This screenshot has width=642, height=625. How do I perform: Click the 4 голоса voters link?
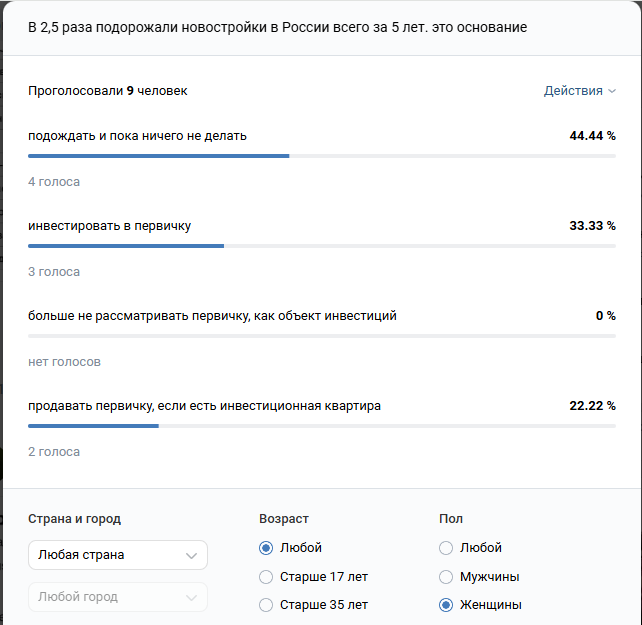point(54,182)
